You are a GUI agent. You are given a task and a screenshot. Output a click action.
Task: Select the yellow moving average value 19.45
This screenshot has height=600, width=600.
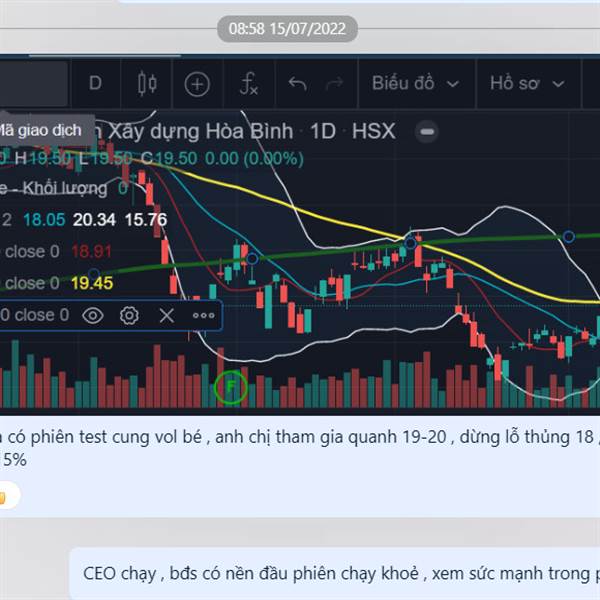click(92, 283)
